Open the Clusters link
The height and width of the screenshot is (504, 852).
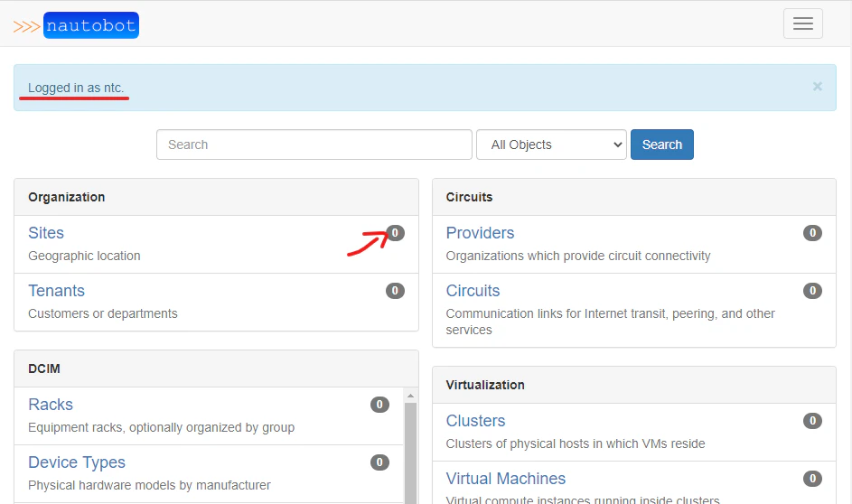pyautogui.click(x=475, y=420)
